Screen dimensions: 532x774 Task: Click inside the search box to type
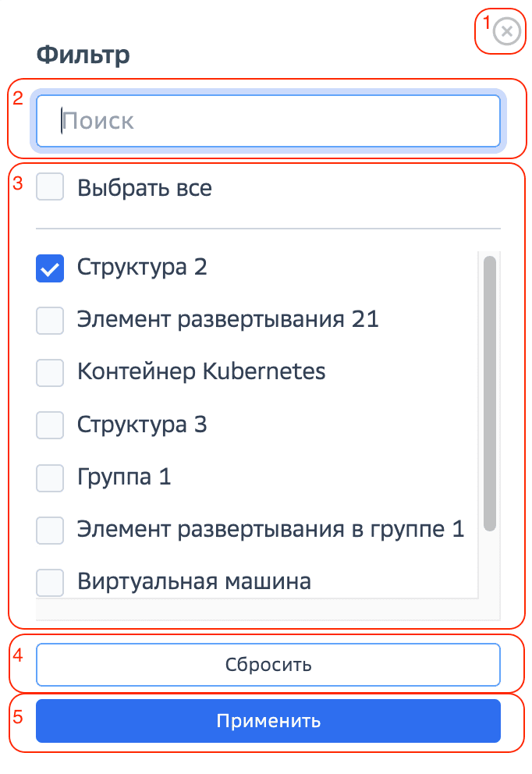(x=268, y=121)
